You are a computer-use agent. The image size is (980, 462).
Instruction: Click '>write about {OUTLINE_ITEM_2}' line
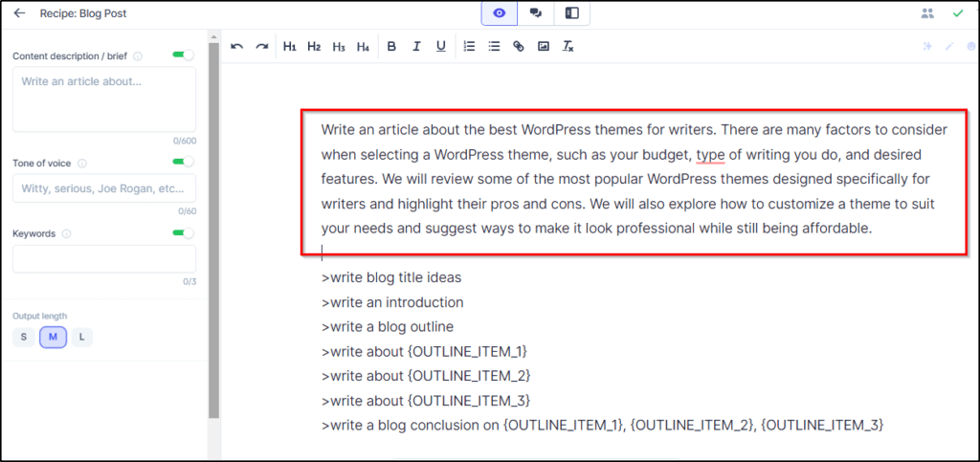(426, 376)
